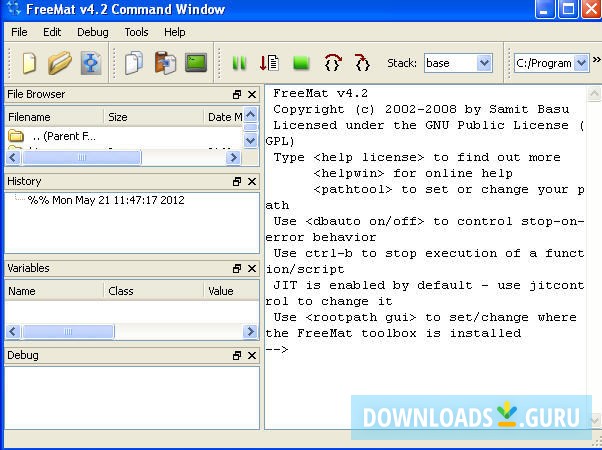Click the Variables Class column header

click(154, 291)
